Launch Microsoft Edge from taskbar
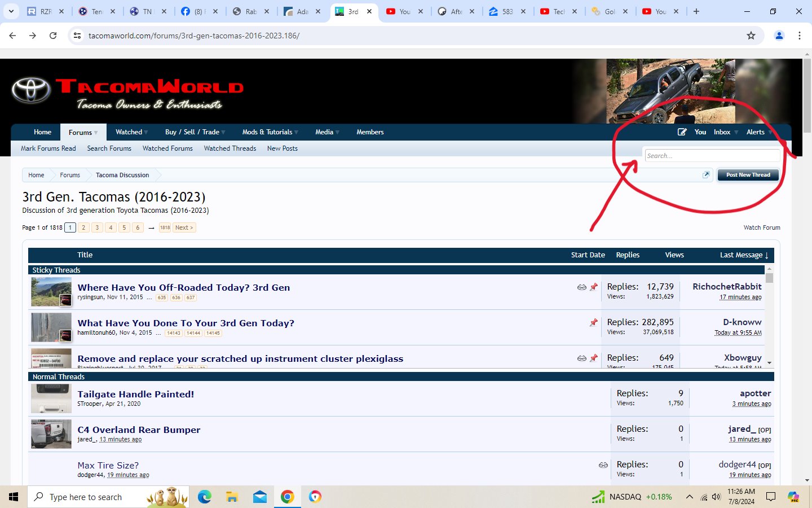Viewport: 812px width, 508px height. click(204, 497)
